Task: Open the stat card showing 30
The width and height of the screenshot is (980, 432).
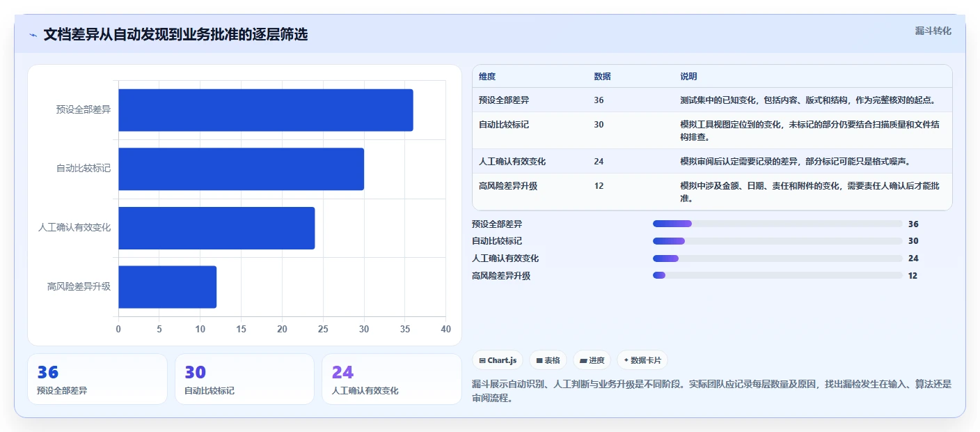Action: pyautogui.click(x=245, y=379)
